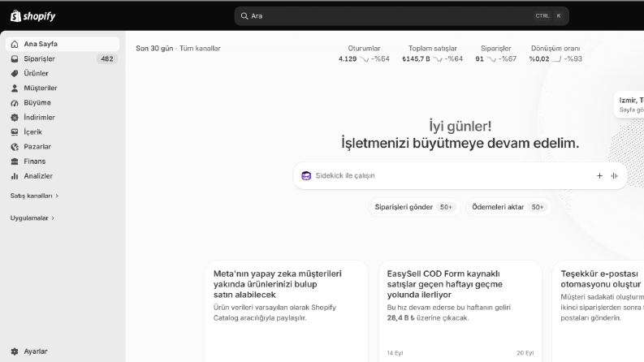Open Pazarlar in the sidebar
The image size is (644, 362).
[x=63, y=147]
